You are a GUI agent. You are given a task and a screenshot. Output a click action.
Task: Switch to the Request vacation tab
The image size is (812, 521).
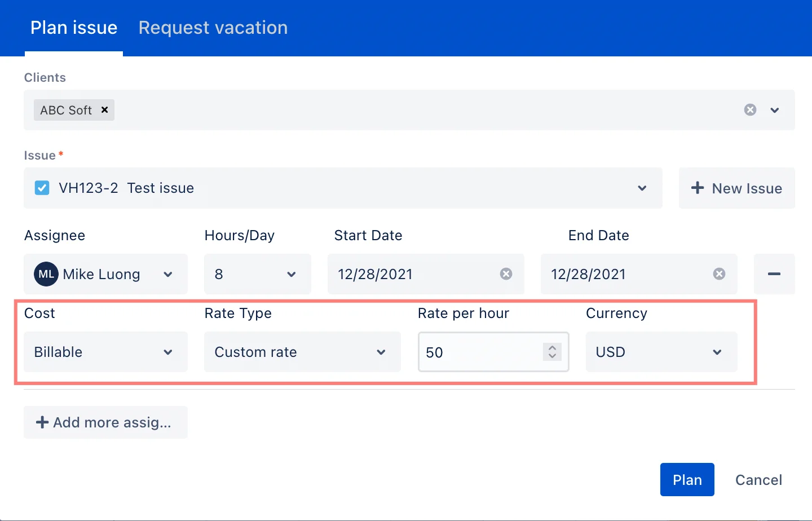point(213,28)
